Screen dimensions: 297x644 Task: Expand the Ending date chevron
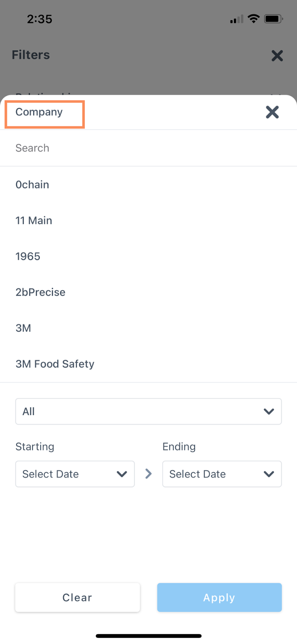click(268, 474)
